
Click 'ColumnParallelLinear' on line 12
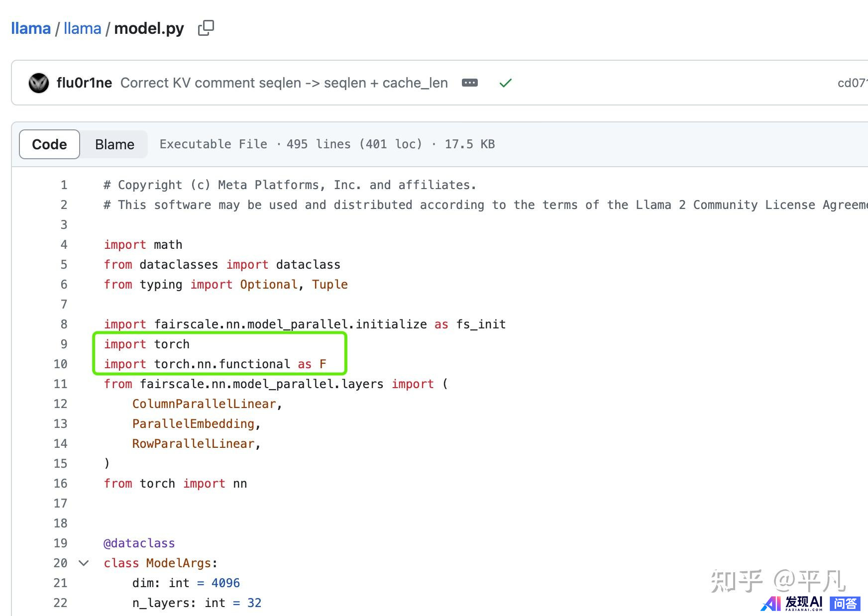pos(204,404)
